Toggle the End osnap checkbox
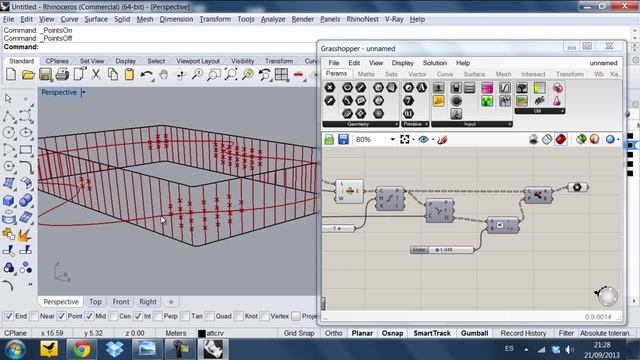Image resolution: width=640 pixels, height=360 pixels. point(9,316)
